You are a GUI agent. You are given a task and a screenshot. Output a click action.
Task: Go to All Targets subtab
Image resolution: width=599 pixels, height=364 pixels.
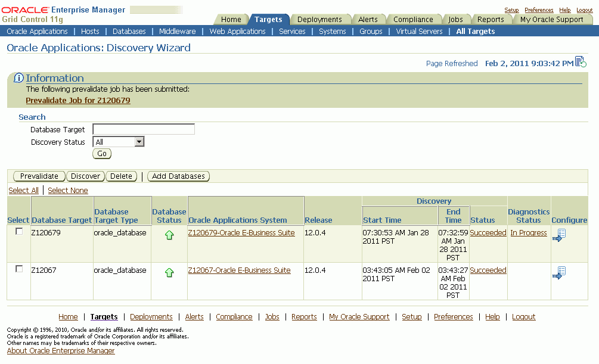(475, 32)
